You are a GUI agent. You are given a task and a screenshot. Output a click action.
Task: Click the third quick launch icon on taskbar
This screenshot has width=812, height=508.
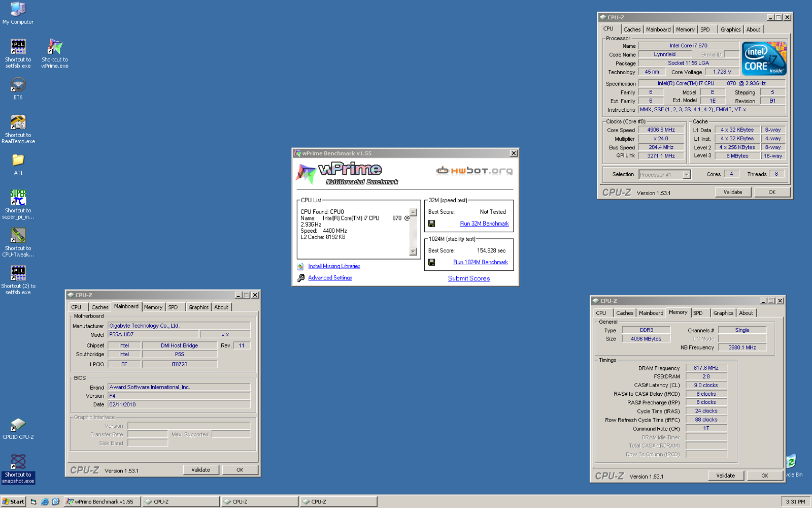tap(56, 501)
